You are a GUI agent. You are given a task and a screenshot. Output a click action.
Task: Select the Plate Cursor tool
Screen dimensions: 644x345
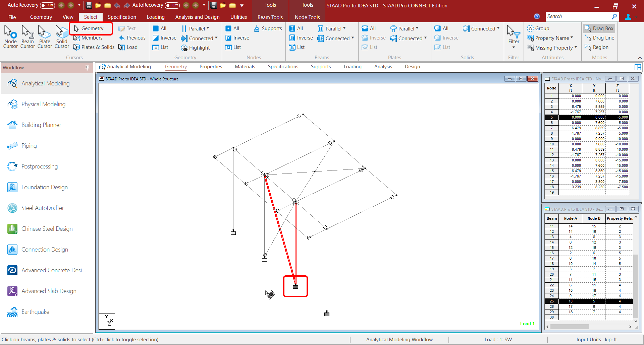[x=45, y=36]
